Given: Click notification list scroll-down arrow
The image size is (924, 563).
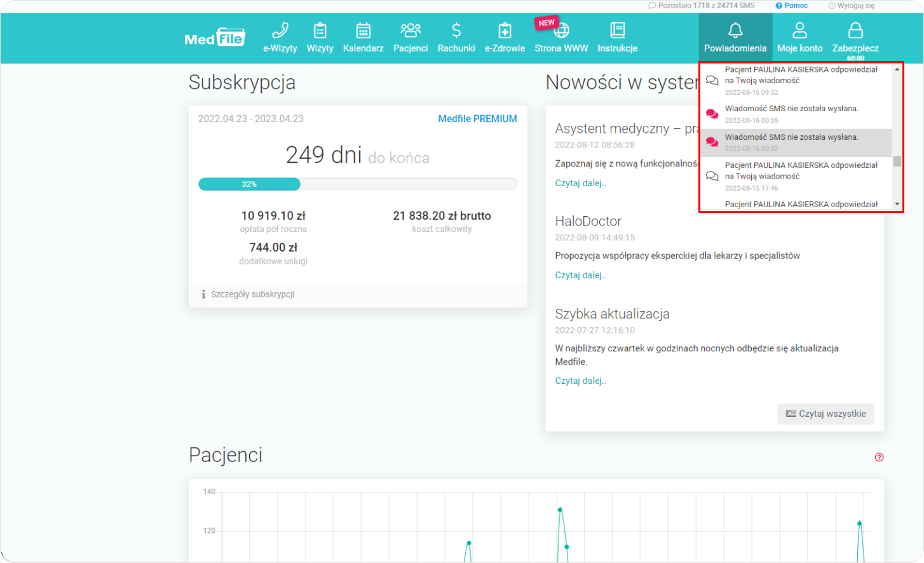Looking at the screenshot, I should point(897,204).
